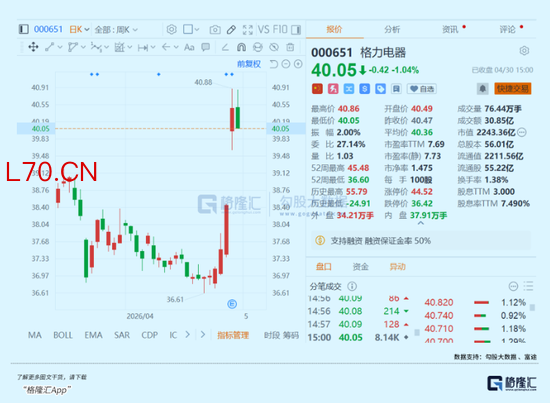Viewport: 550px width, 403px height.
Task: Toggle magnet snap mode
Action: (x=241, y=47)
